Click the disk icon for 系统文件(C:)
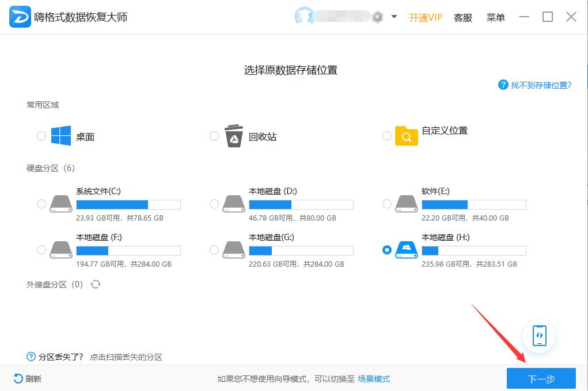Image resolution: width=588 pixels, height=391 pixels. pos(61,204)
